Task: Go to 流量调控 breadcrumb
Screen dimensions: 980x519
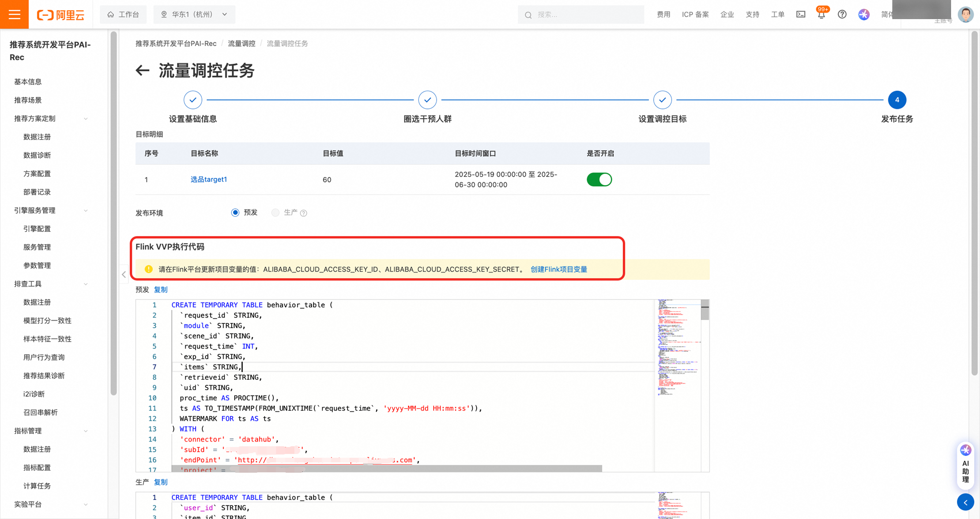Action: coord(242,44)
